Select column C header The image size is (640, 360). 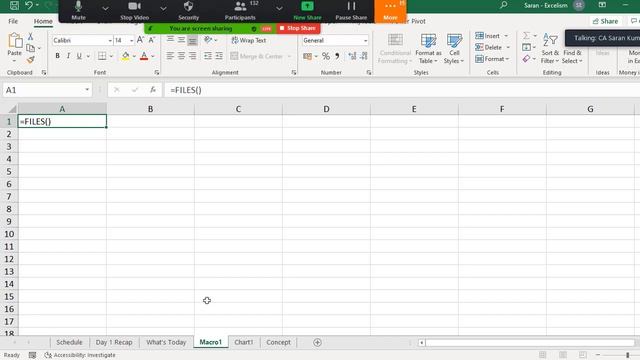238,109
